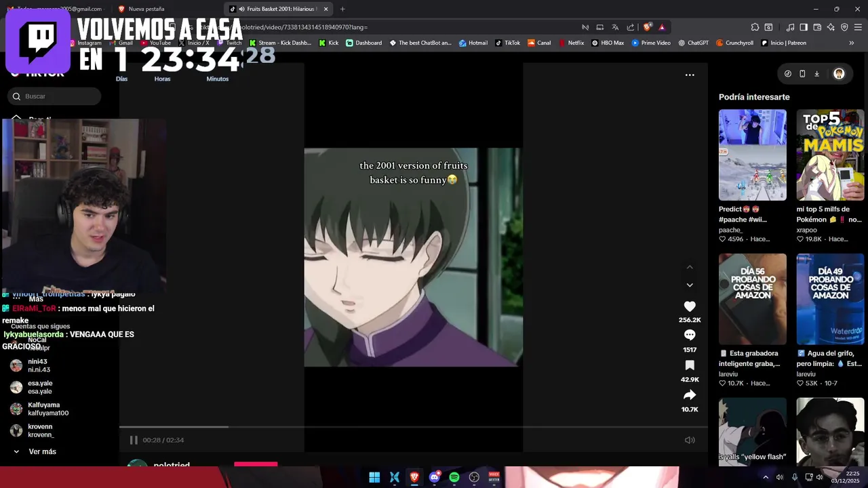
Task: Open 'Top 5 Pokémon Mamis' video thumbnail
Action: pos(830,155)
